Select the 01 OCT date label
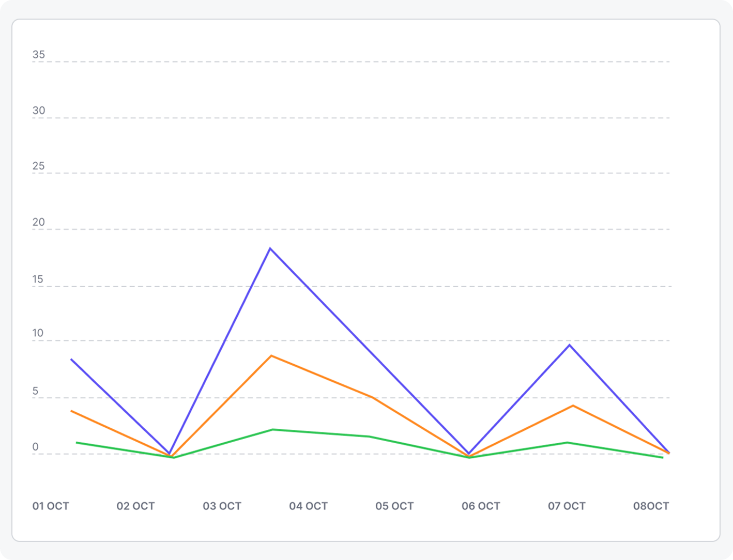Image resolution: width=733 pixels, height=560 pixels. coord(51,506)
